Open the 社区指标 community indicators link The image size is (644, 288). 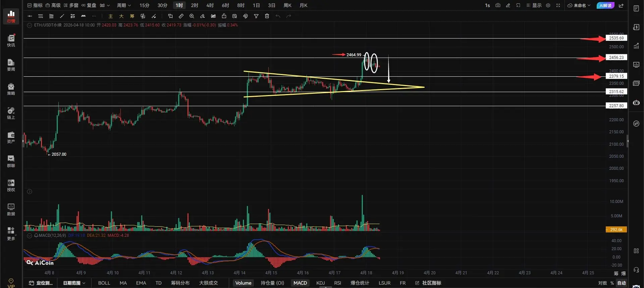pos(428,283)
